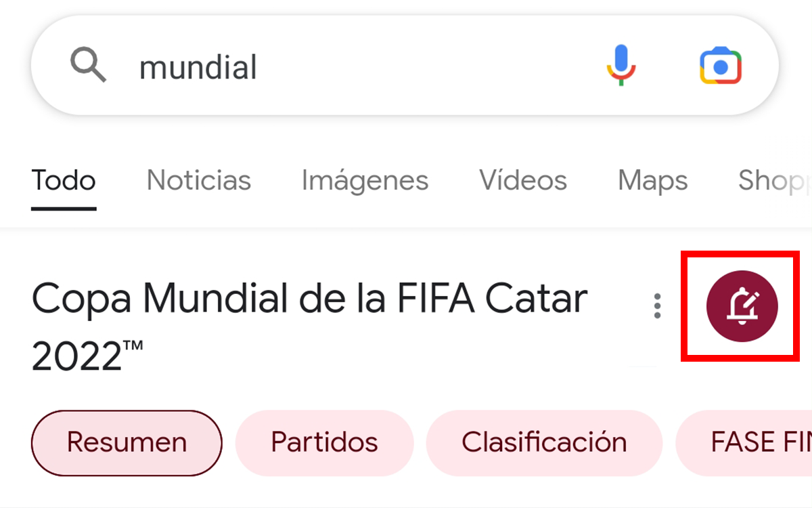Click the underline indicator beneath Todo
Image resolution: width=812 pixels, height=508 pixels.
pyautogui.click(x=64, y=208)
